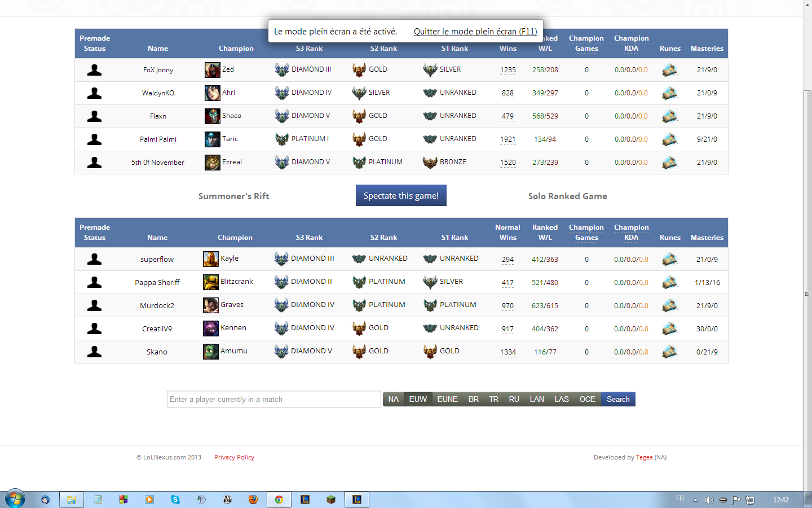Viewport: 812px width, 508px height.
Task: Open runes icon for Murdock2
Action: click(669, 305)
